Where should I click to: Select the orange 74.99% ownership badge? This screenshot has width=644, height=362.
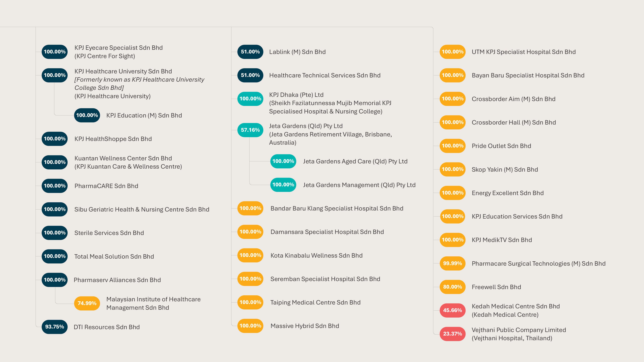[87, 303]
